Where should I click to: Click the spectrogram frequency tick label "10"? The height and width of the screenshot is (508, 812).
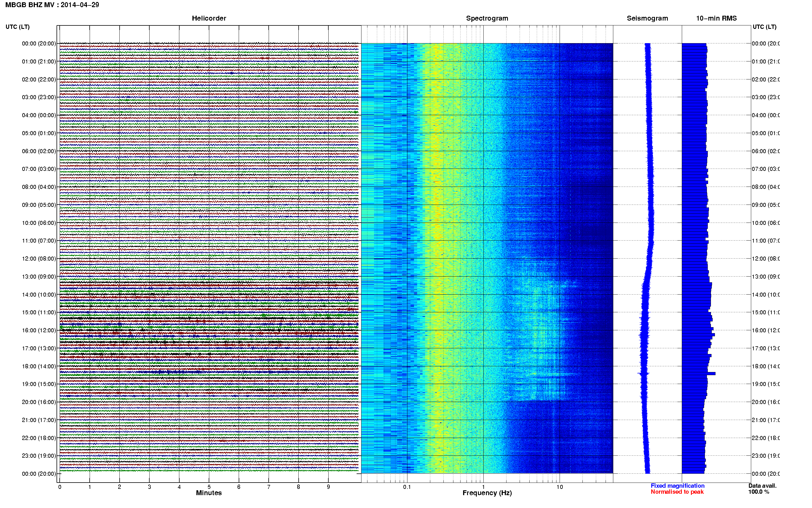coord(560,487)
